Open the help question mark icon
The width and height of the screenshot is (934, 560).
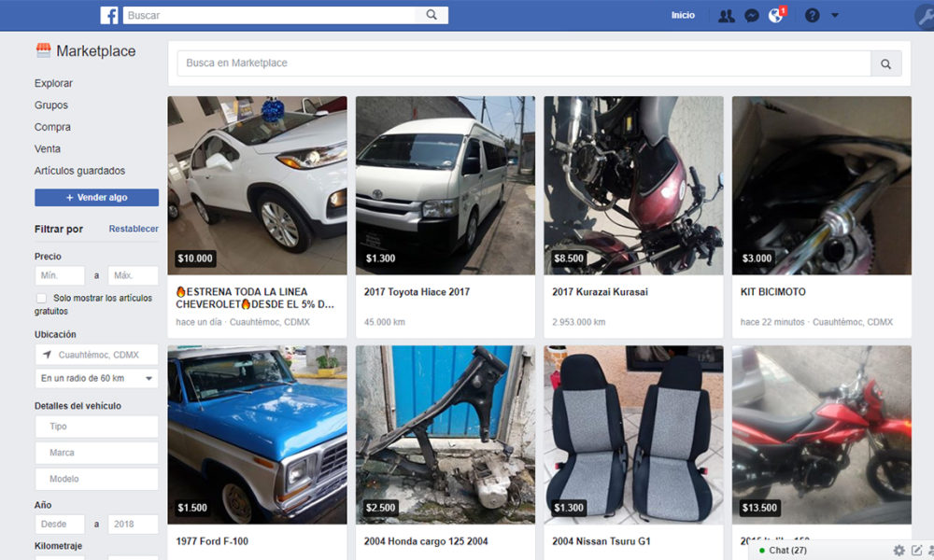812,16
